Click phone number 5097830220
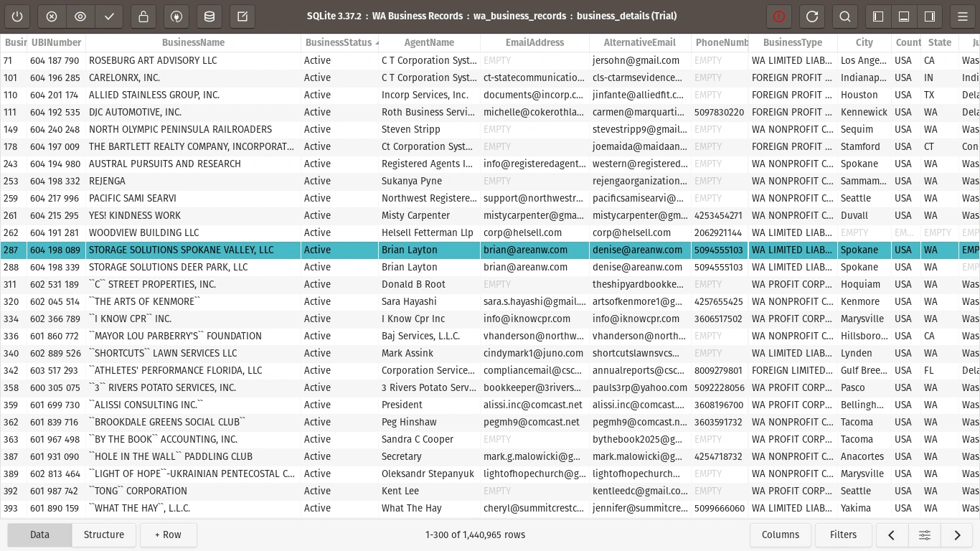Viewport: 980px width, 551px height. [720, 112]
